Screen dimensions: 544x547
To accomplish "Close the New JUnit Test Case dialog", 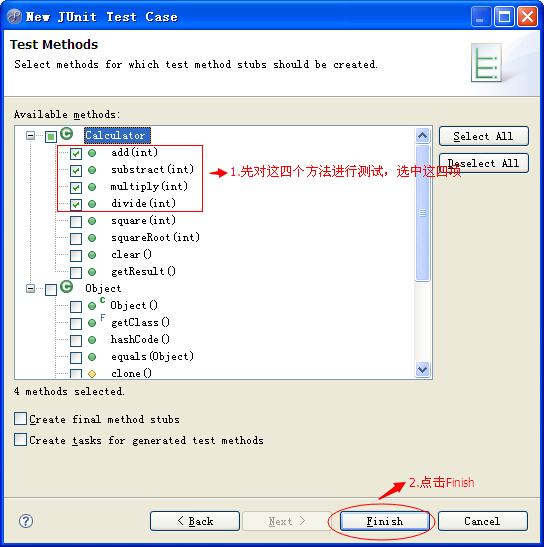I will click(527, 16).
